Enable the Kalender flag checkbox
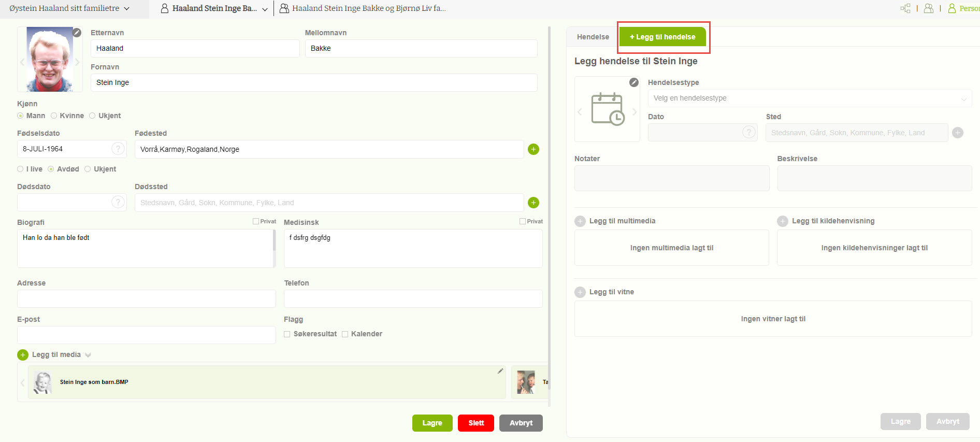The width and height of the screenshot is (980, 442). point(345,334)
